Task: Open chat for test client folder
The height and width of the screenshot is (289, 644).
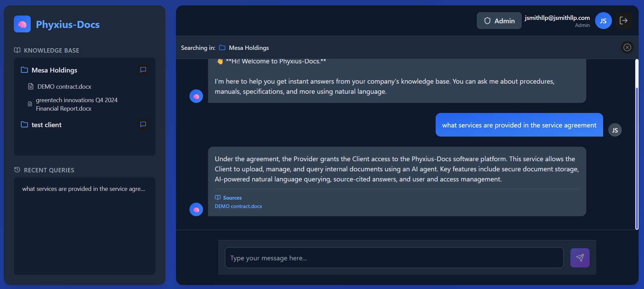Action: pyautogui.click(x=143, y=124)
